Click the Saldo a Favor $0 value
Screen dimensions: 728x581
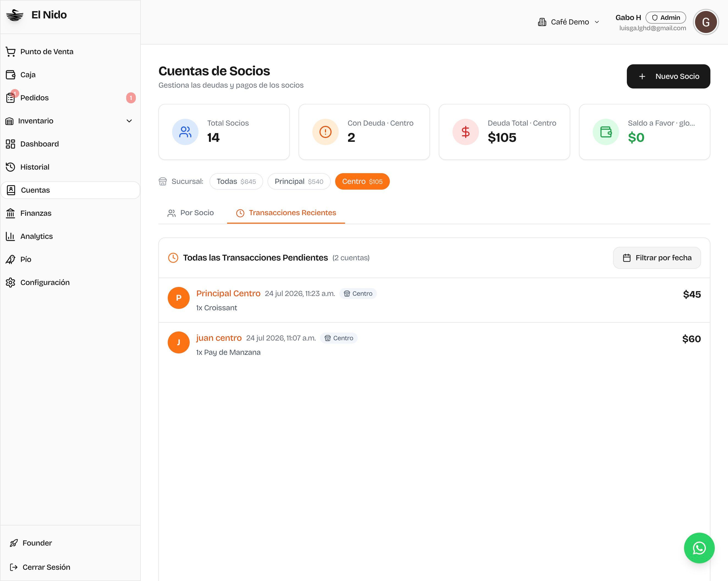coord(636,138)
